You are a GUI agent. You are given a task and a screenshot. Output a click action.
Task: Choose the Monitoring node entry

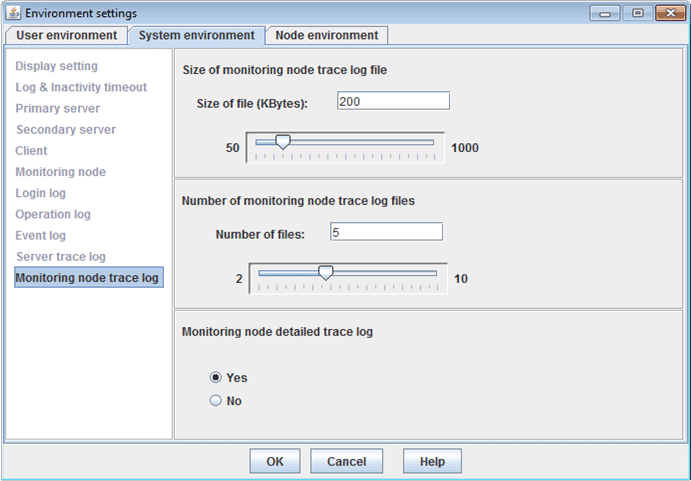[60, 172]
